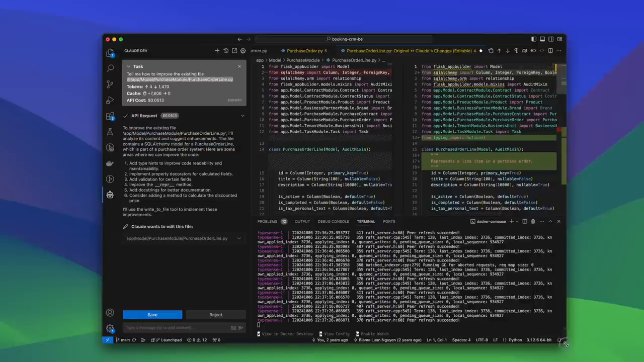The height and width of the screenshot is (362, 644).
Task: Select interpreter 3.12.6 64-bit in status bar
Action: click(x=539, y=340)
